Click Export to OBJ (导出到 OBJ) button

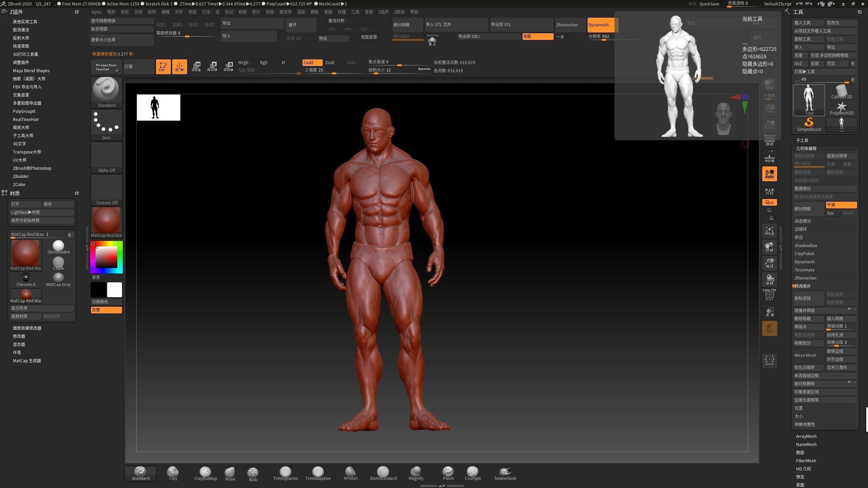coord(489,37)
